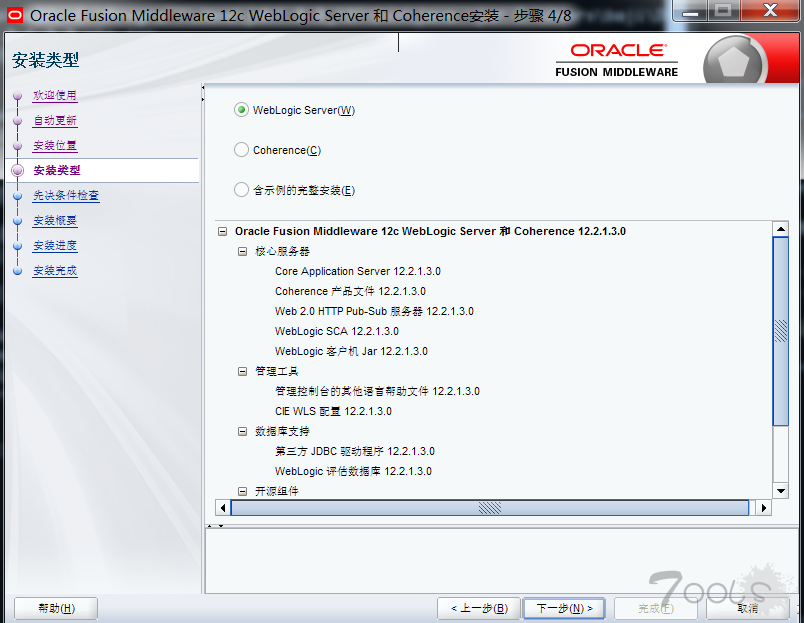This screenshot has width=804, height=623.
Task: Click the 安装类型 step bullet icon
Action: [x=17, y=171]
